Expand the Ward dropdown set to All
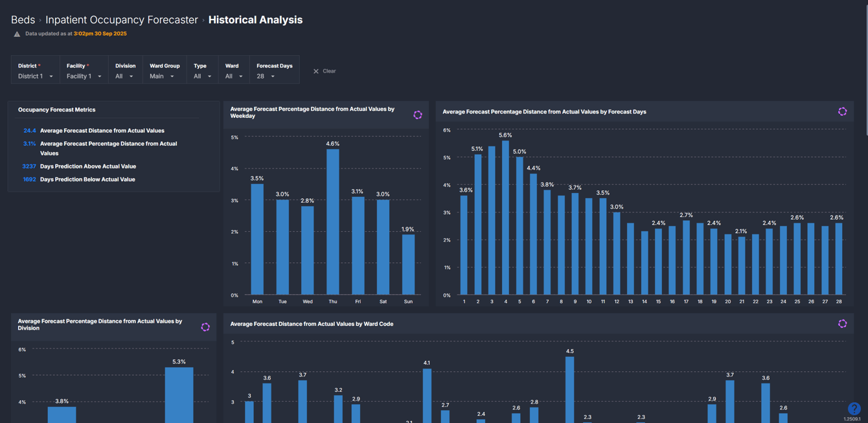The height and width of the screenshot is (423, 868). pos(233,76)
